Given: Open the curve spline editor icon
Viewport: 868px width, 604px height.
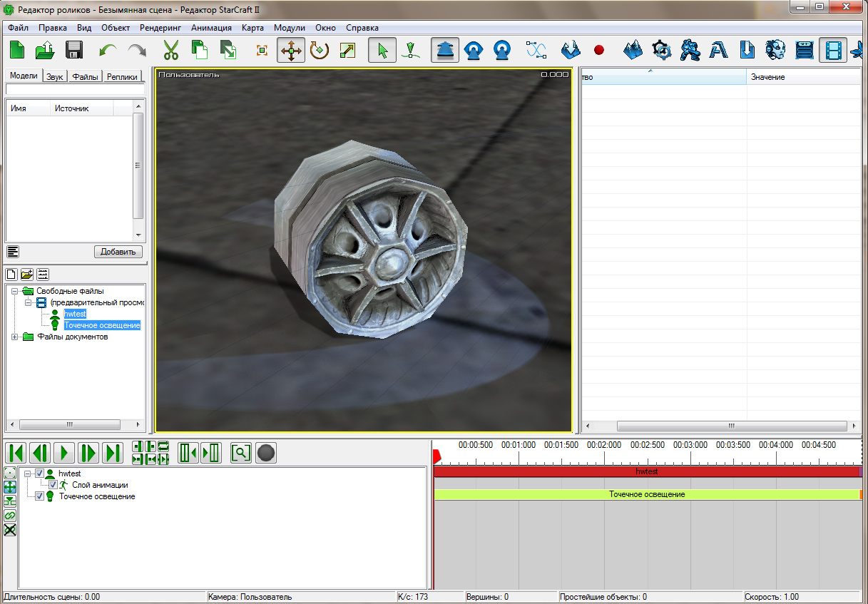Looking at the screenshot, I should point(536,51).
